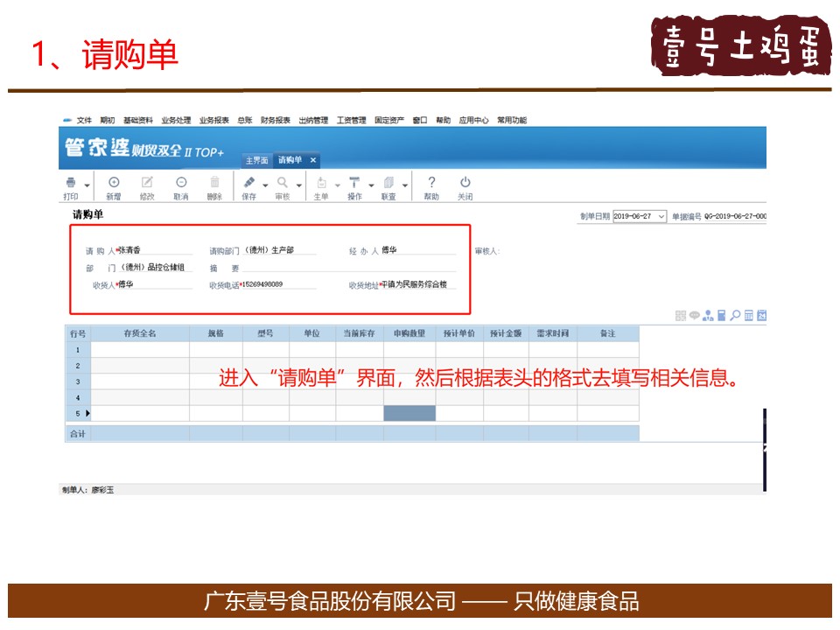Open the 业务处理 menu
Screen dimensions: 840x630
click(x=176, y=121)
